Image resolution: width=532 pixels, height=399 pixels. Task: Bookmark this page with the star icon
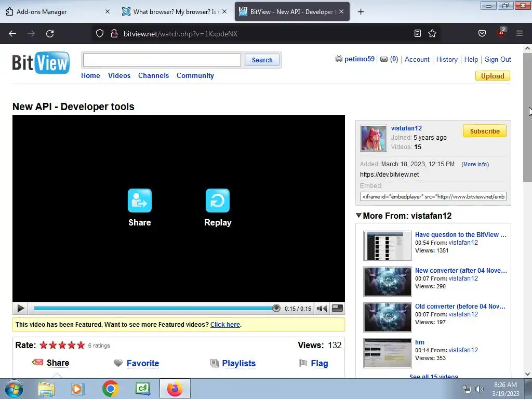pos(432,33)
